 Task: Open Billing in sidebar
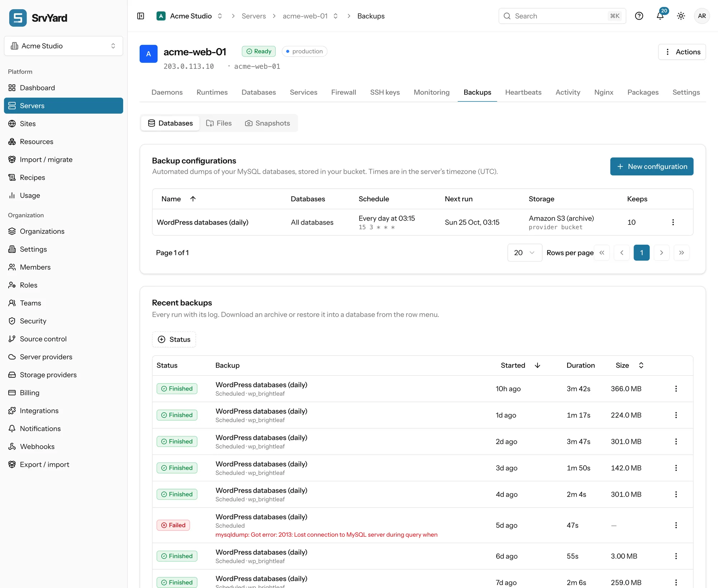coord(64,393)
